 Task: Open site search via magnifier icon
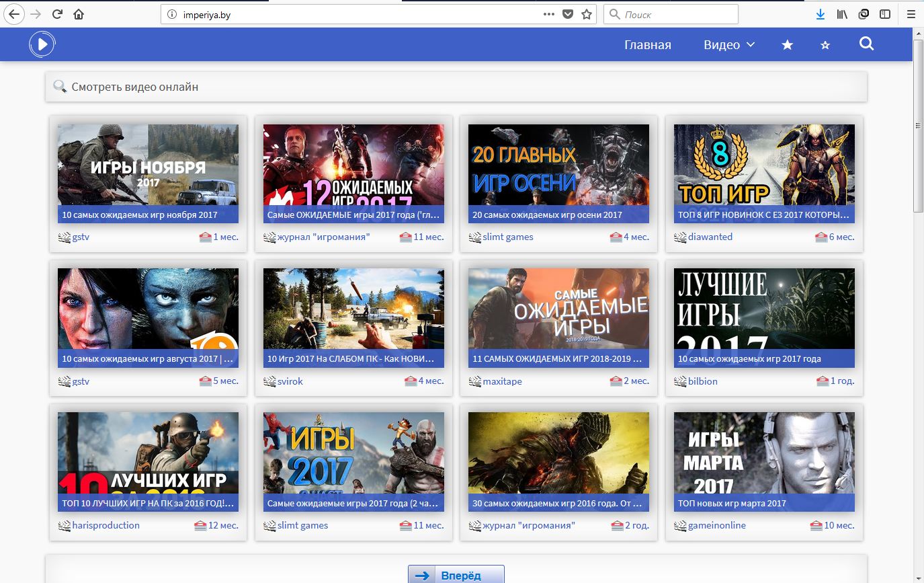click(867, 44)
